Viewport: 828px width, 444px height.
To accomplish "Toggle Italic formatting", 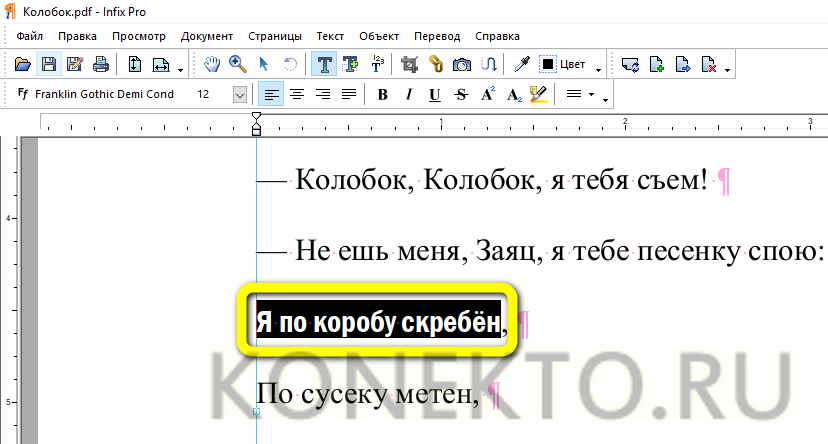I will pyautogui.click(x=408, y=95).
